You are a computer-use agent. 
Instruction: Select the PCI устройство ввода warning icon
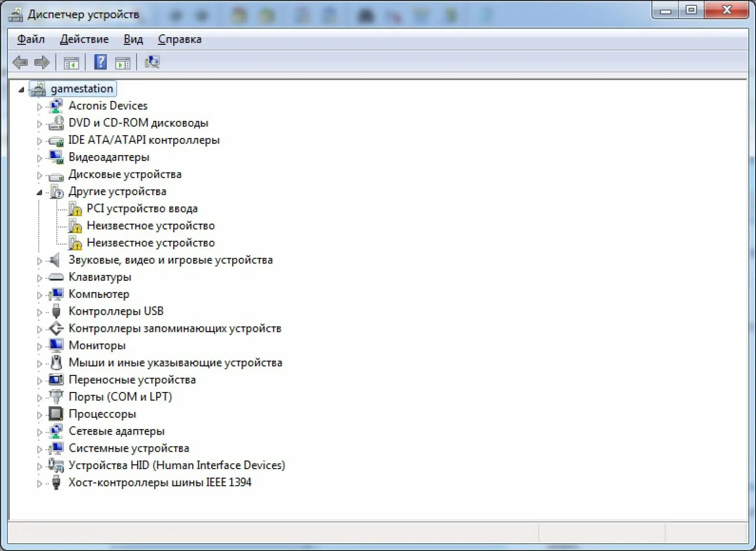click(75, 209)
